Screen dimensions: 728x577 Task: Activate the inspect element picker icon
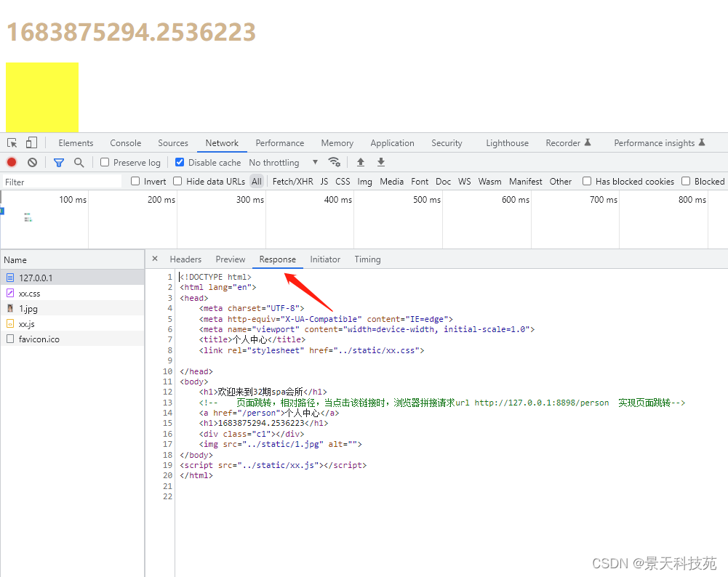pos(12,143)
